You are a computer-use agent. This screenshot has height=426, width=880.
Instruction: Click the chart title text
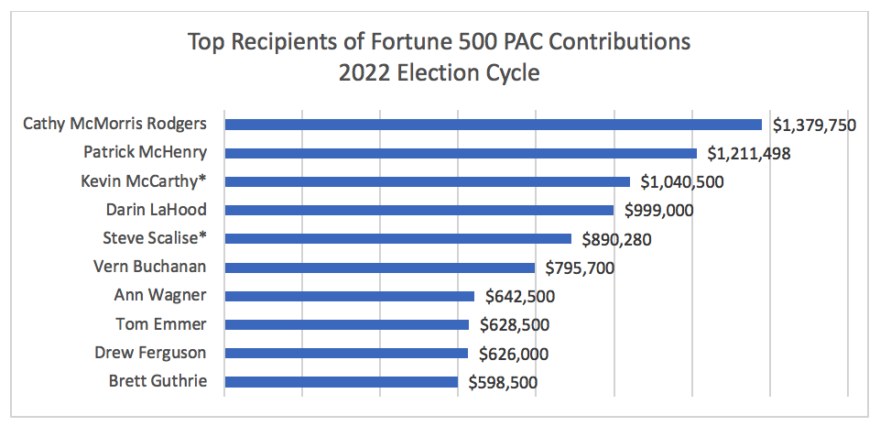click(439, 58)
